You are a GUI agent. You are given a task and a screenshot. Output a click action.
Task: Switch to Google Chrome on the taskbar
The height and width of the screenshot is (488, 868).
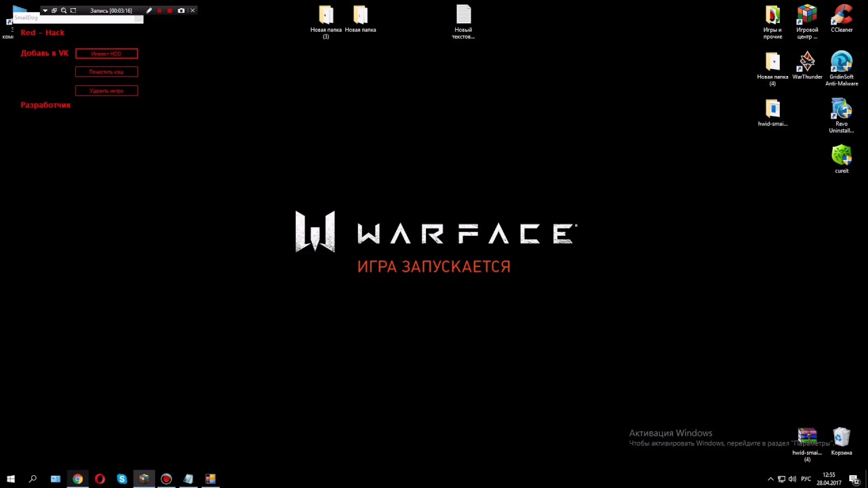[x=77, y=479]
